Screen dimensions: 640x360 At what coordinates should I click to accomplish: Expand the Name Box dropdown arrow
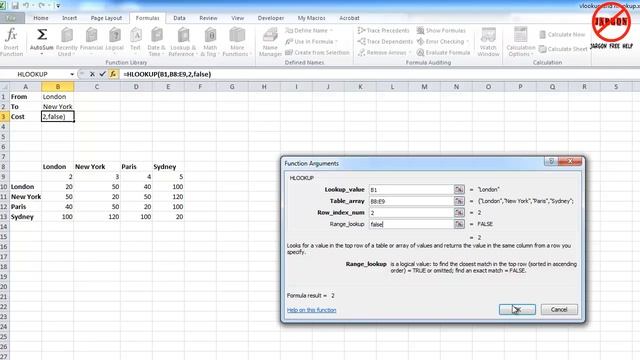(72, 74)
